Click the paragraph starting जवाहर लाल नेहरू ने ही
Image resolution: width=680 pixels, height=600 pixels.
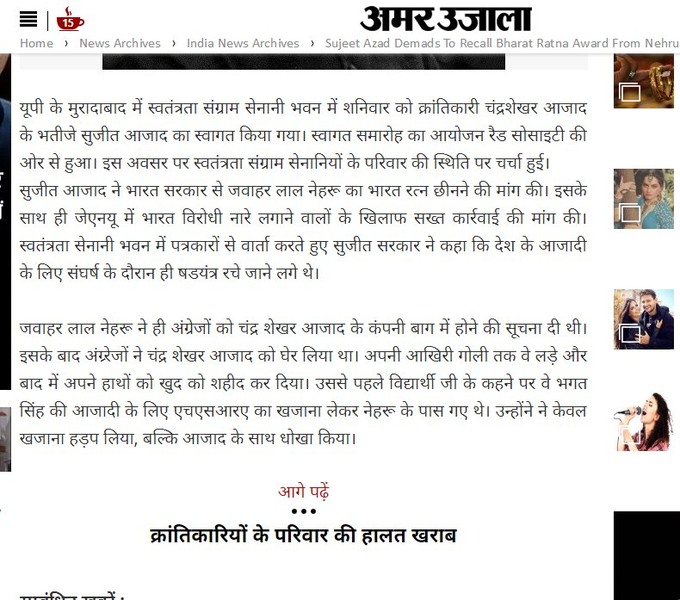coord(303,383)
